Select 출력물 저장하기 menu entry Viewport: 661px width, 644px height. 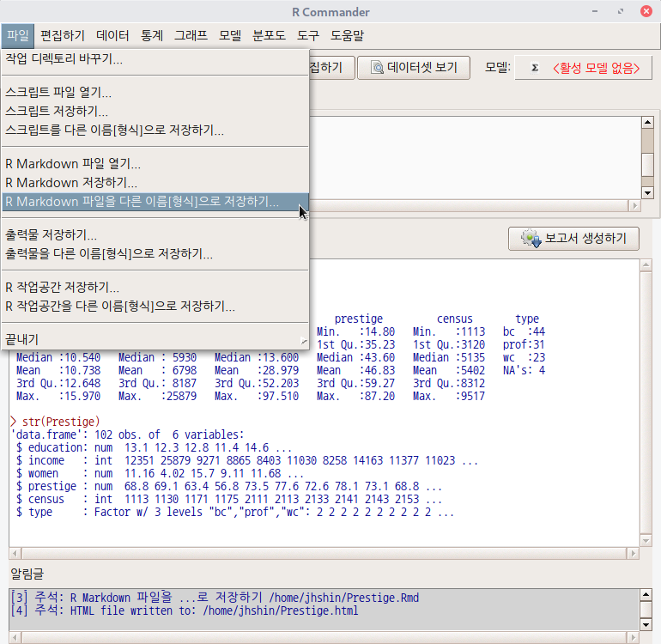[x=155, y=234]
